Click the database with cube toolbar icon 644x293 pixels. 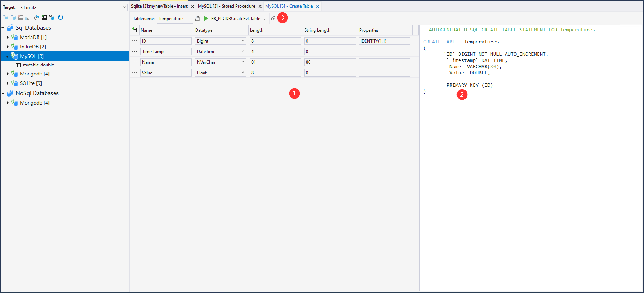[37, 17]
